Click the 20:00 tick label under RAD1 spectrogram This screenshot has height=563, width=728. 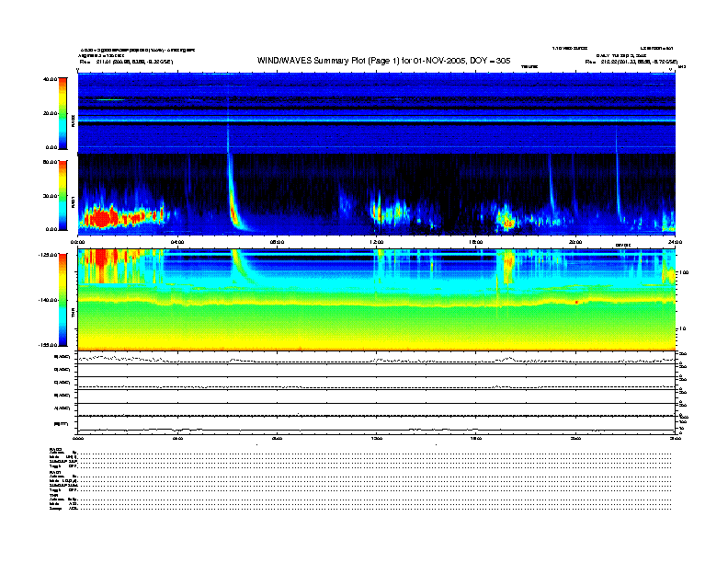[575, 242]
